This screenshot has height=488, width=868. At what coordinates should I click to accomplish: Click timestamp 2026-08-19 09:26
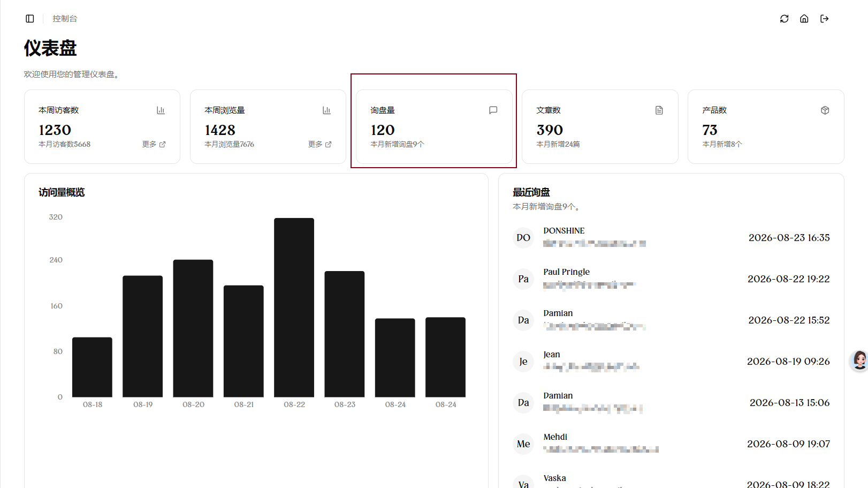coord(789,362)
